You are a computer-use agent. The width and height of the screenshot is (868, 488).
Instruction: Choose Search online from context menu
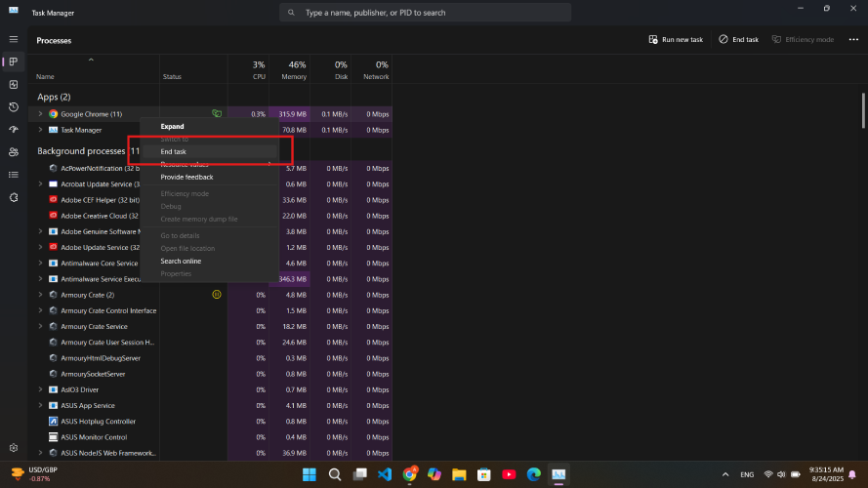tap(181, 261)
